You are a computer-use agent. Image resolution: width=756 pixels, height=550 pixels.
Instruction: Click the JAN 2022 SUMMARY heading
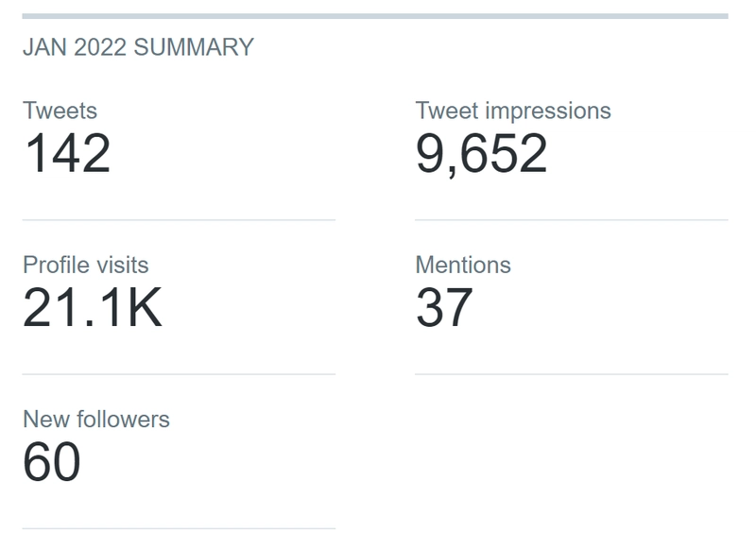tap(138, 47)
